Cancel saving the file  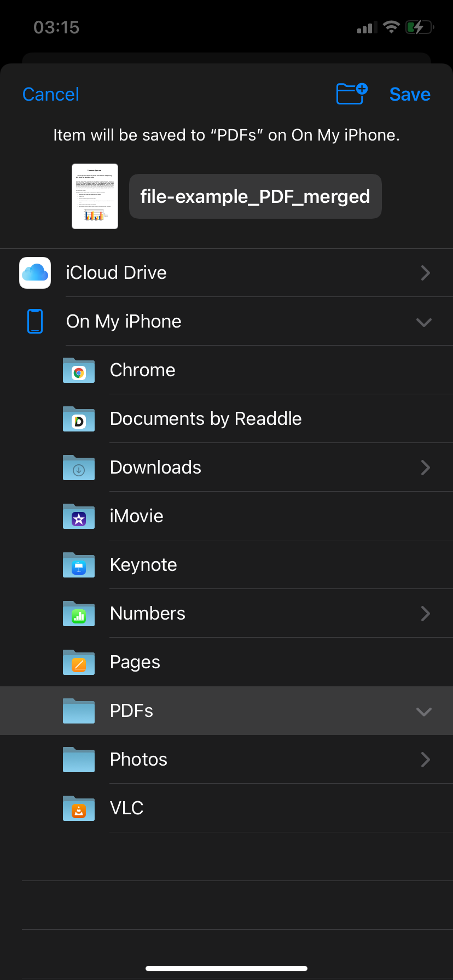click(x=51, y=94)
